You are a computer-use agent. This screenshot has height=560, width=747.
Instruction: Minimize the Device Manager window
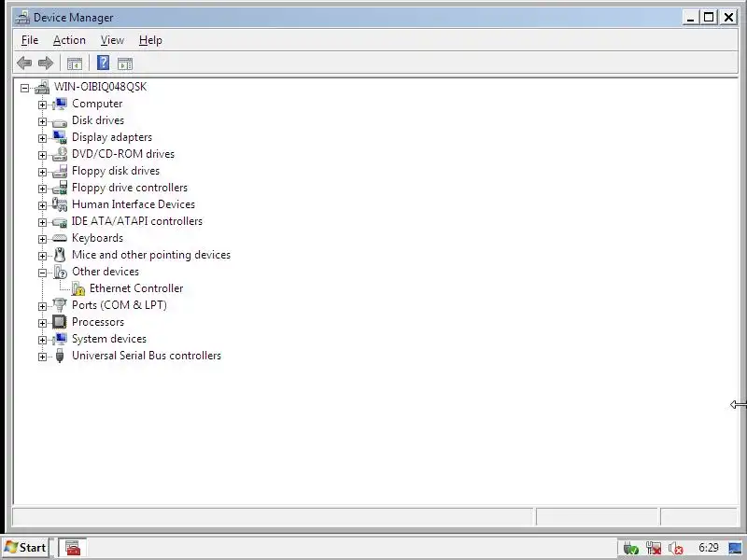point(690,18)
